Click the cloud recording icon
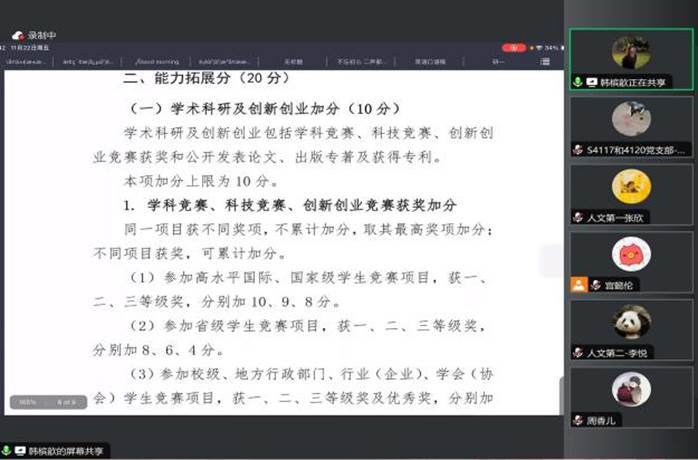Screen dimensions: 698x460 tap(18, 34)
